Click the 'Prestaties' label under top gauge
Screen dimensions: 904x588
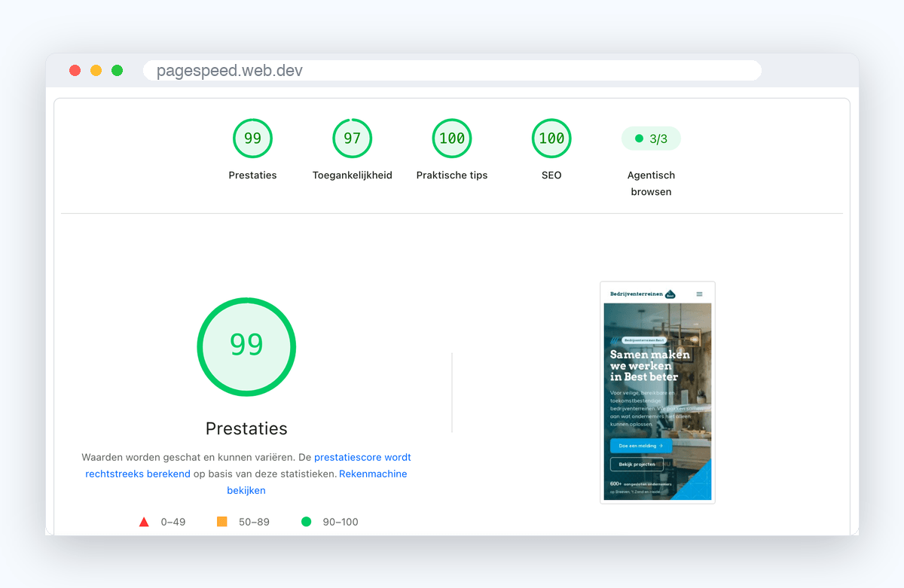[x=252, y=175]
